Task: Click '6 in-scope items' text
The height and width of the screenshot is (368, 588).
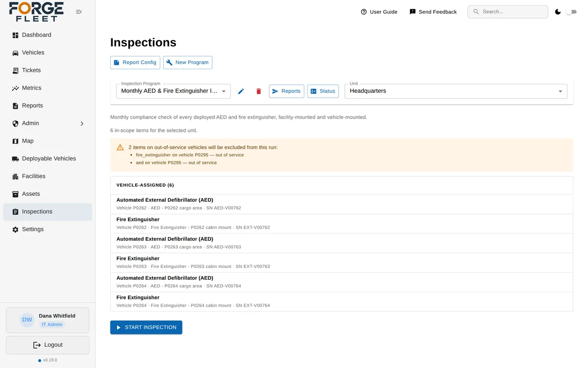Action: click(x=154, y=131)
